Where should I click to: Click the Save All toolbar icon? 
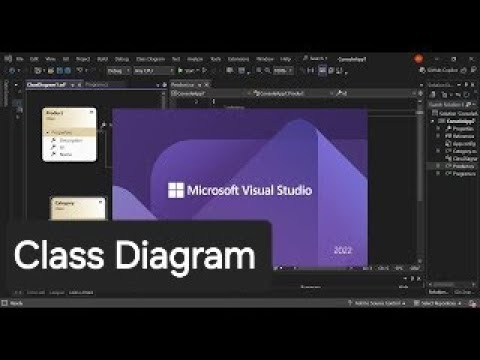(67, 70)
